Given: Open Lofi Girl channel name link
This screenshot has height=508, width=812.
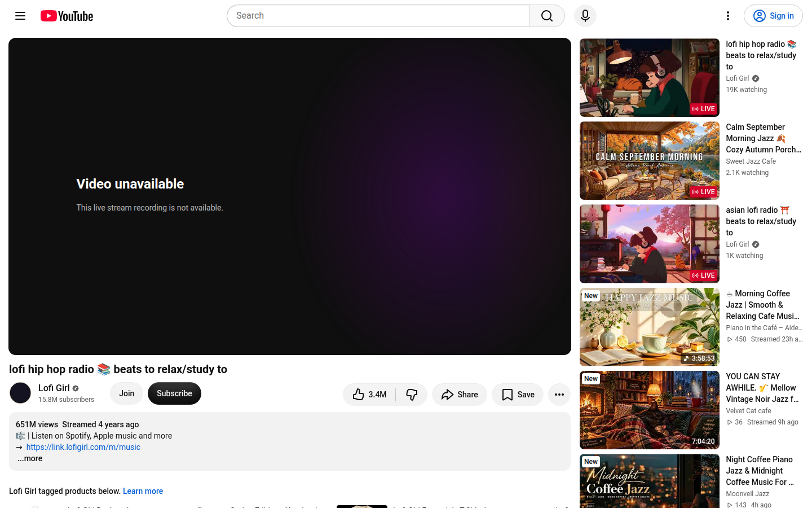Looking at the screenshot, I should coord(54,388).
